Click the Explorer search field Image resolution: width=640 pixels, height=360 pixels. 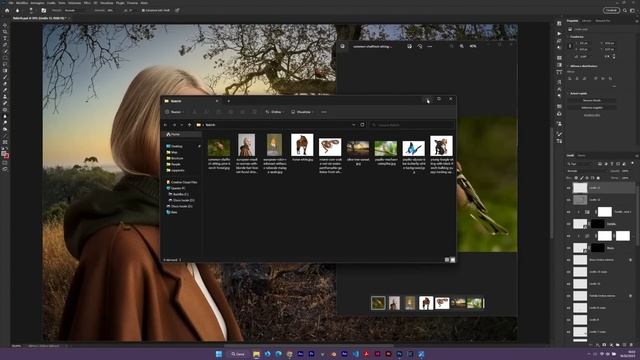(x=411, y=125)
